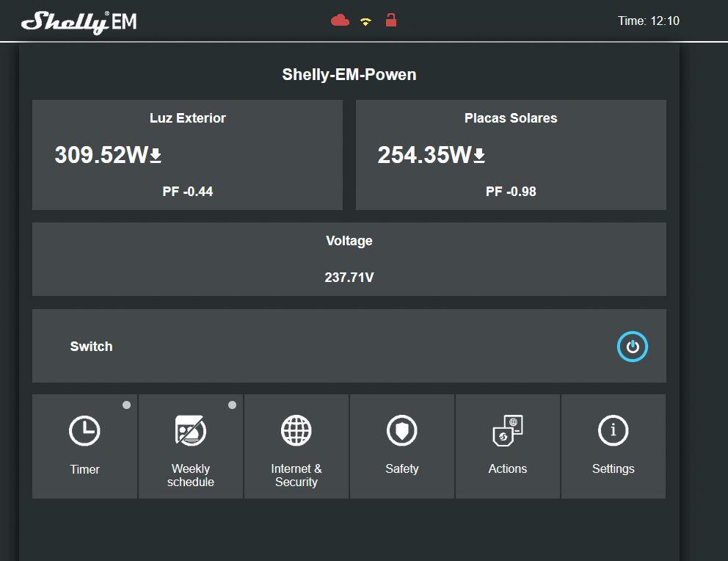Click the red unlocked padlock icon
The image size is (728, 561).
(x=391, y=20)
